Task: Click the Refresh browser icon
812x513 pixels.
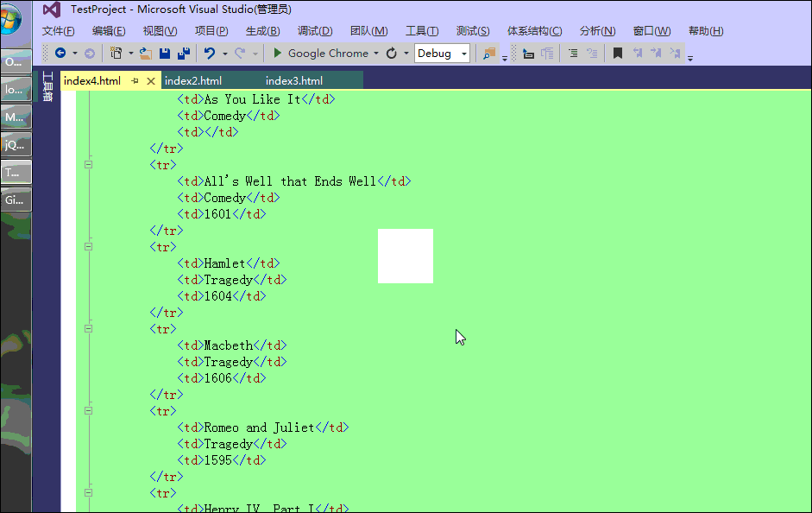Action: pyautogui.click(x=392, y=54)
